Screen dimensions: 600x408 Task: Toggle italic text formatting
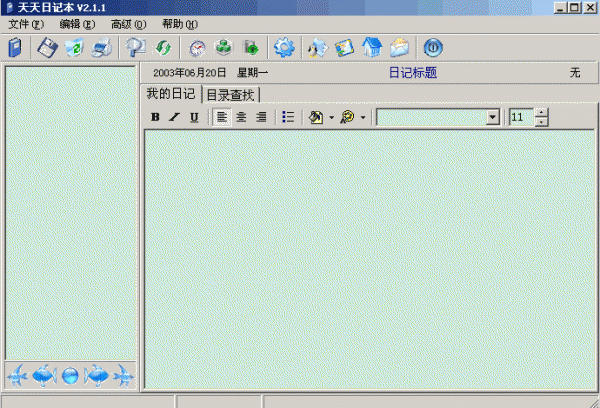pyautogui.click(x=174, y=117)
